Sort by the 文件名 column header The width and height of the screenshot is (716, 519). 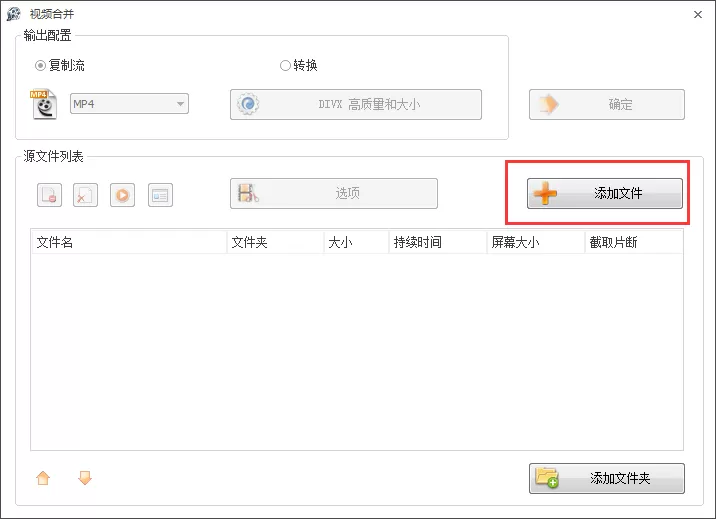(129, 242)
